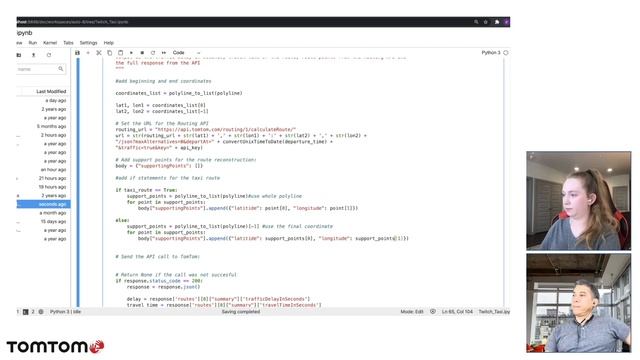The image size is (640, 360).
Task: Select the file modified '5 months ago'
Action: click(43, 127)
